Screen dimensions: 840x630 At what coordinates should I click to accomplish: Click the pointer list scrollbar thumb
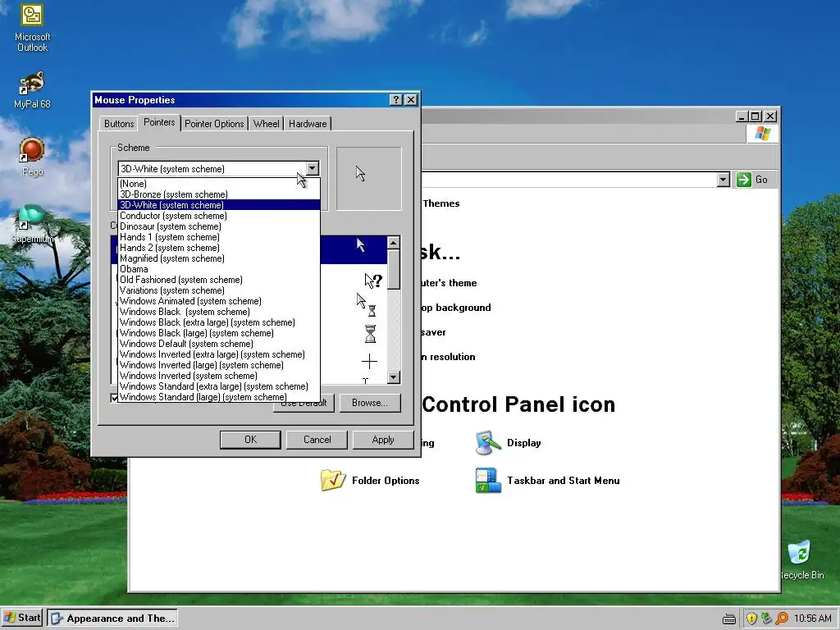(x=393, y=269)
